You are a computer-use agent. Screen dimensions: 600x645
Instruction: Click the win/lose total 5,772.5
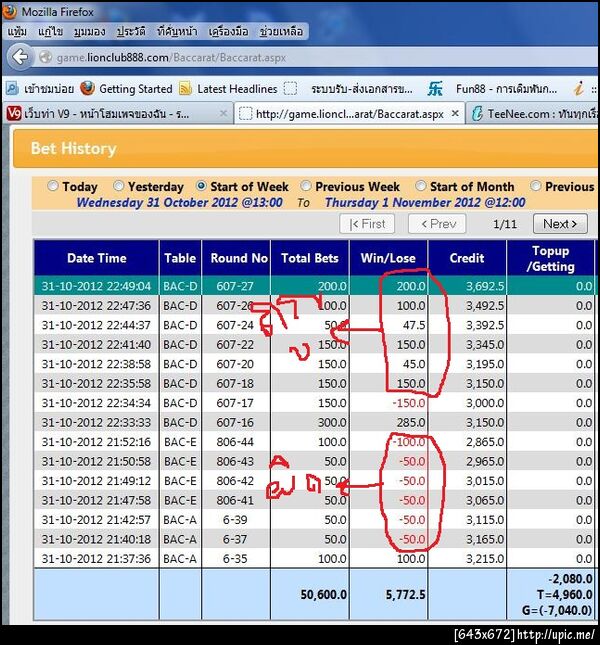click(x=405, y=594)
